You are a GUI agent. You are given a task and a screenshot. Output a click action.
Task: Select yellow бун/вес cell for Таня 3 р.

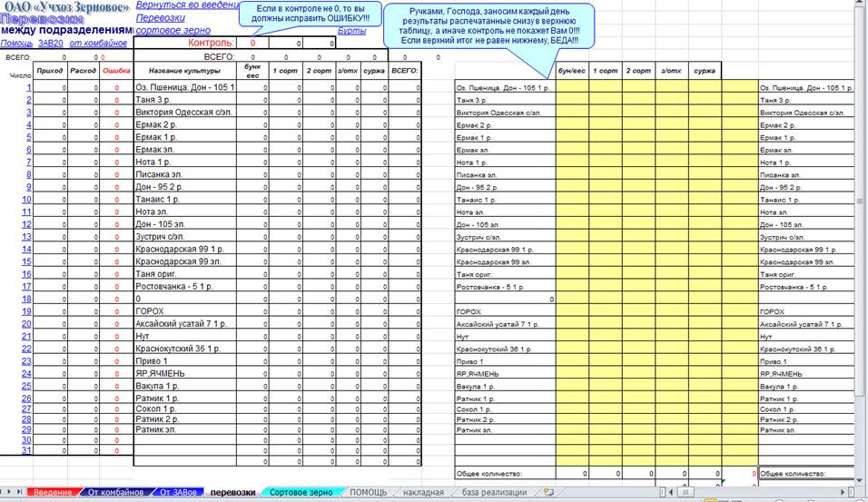(572, 100)
